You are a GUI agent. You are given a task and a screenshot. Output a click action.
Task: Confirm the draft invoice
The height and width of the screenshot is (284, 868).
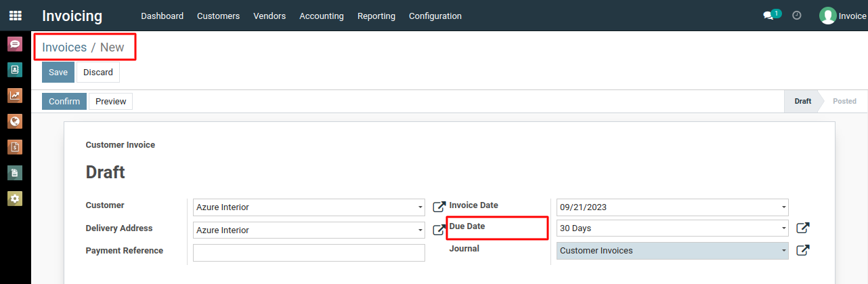click(64, 102)
